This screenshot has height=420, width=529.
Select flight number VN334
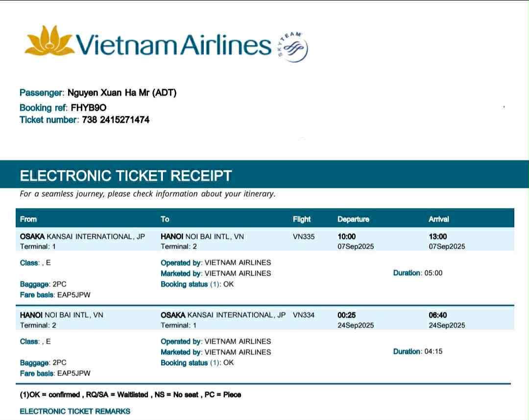304,315
